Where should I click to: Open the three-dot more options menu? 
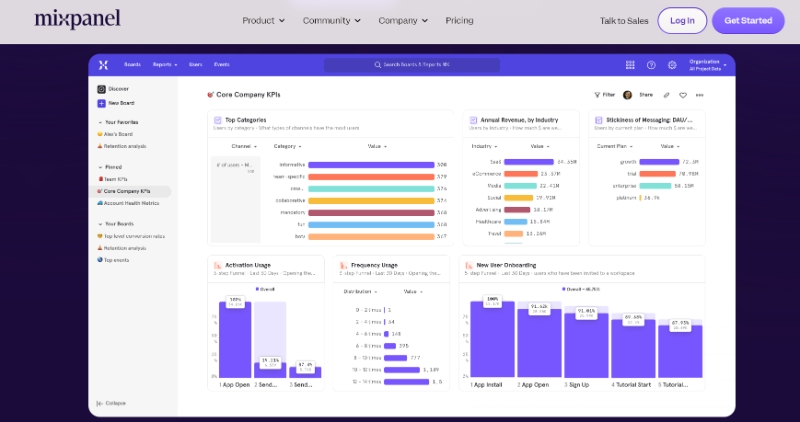tap(699, 95)
